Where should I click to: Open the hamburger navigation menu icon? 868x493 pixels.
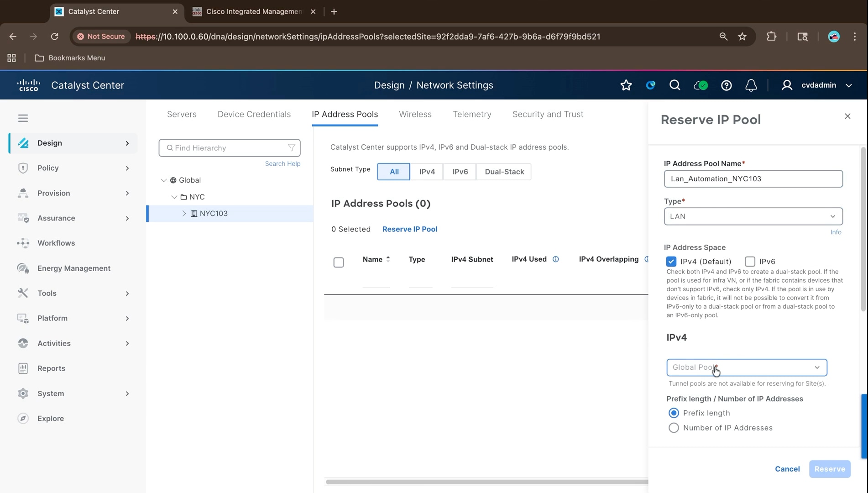[x=23, y=118]
